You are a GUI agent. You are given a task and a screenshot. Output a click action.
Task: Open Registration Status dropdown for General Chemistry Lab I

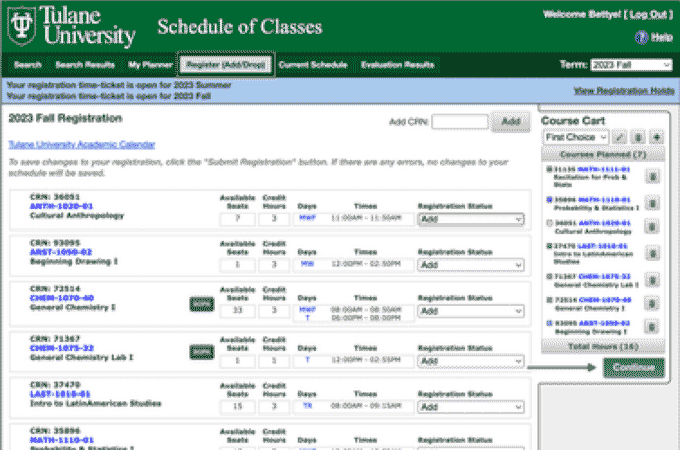(471, 361)
